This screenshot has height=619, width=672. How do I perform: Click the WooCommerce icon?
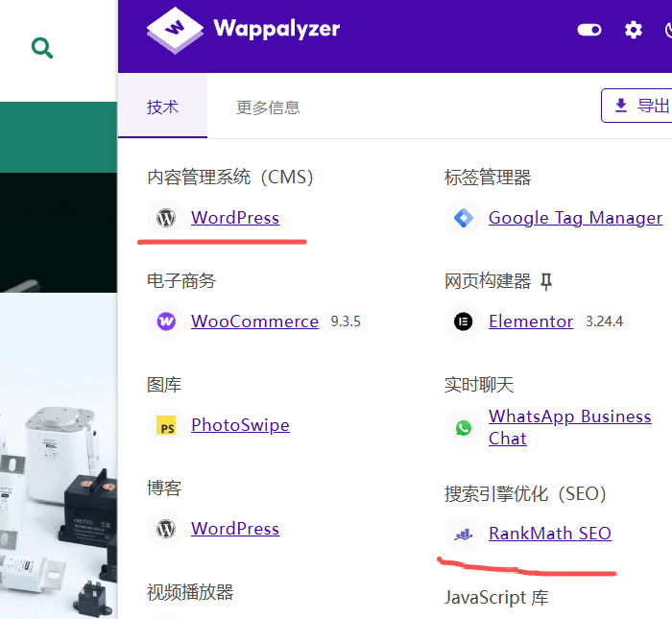point(166,321)
